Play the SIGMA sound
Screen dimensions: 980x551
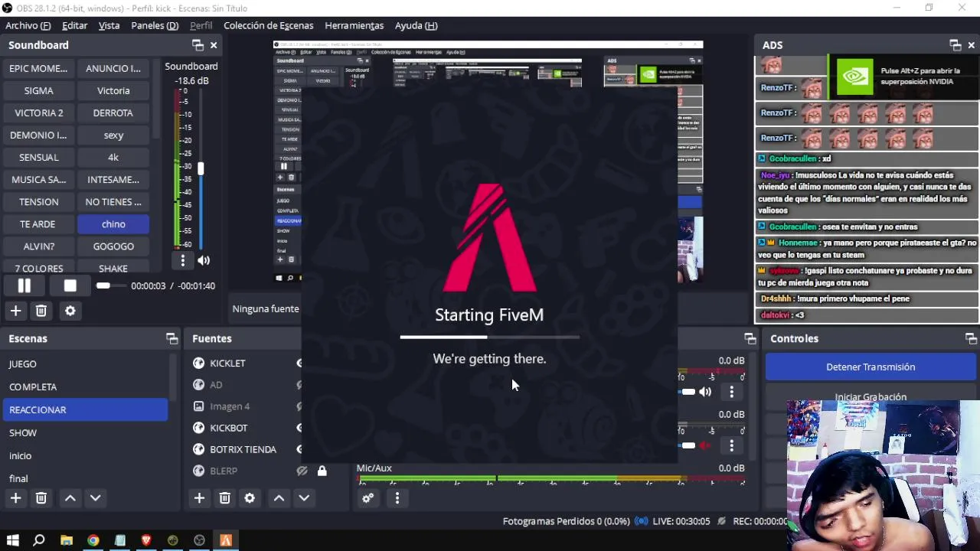(38, 90)
